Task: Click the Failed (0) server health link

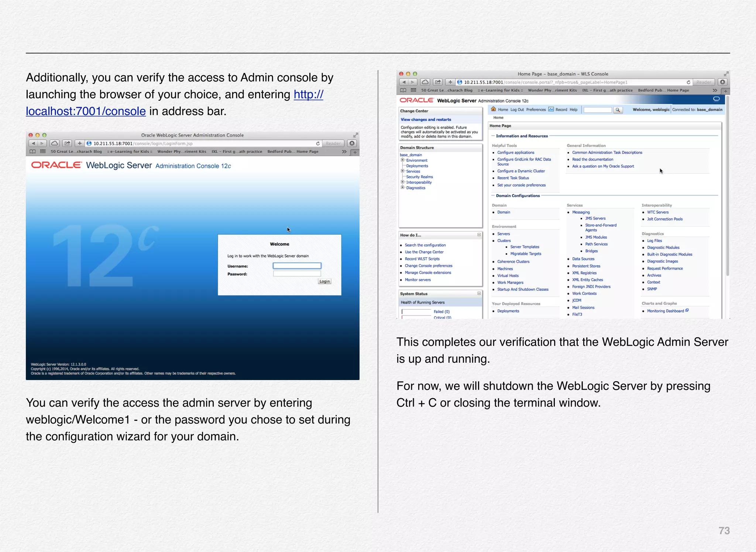Action: point(441,312)
